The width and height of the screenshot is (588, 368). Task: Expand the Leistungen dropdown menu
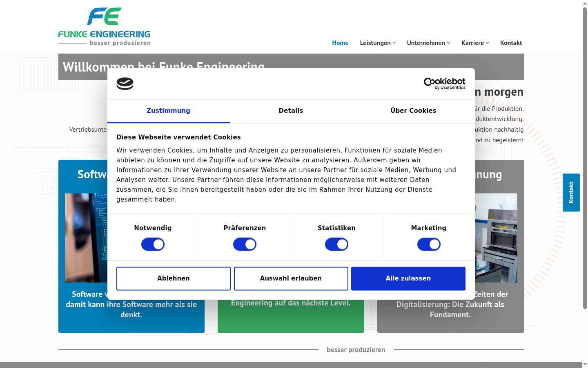tap(378, 43)
